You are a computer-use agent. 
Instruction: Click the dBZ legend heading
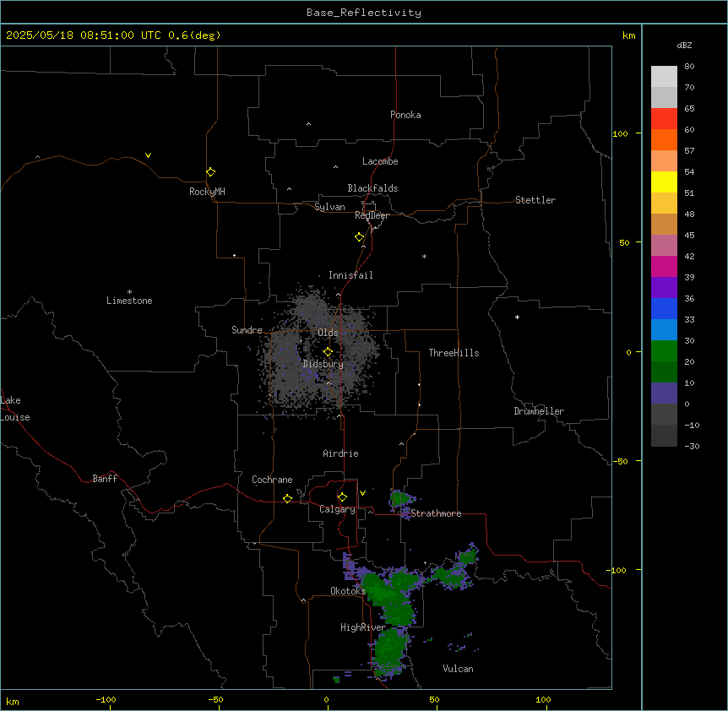tap(684, 45)
